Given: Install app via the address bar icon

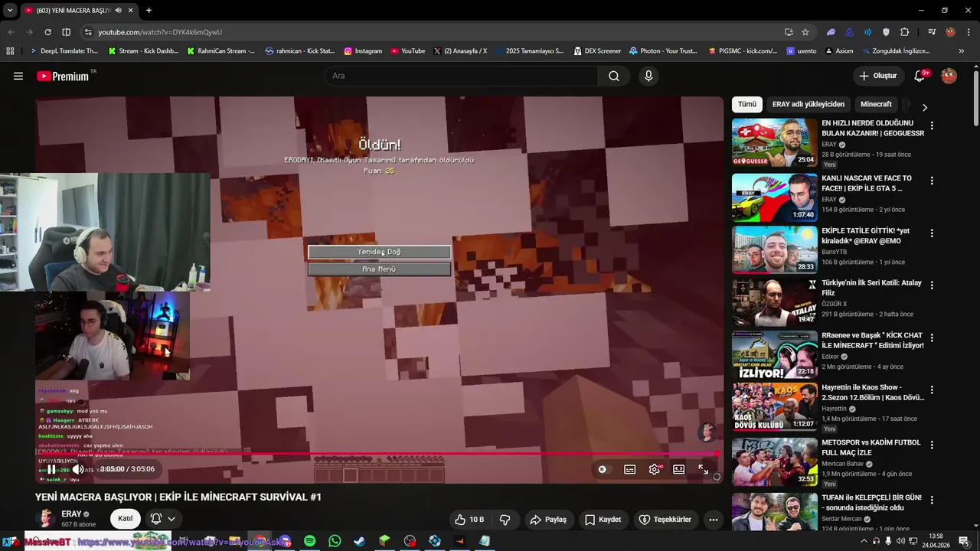Looking at the screenshot, I should 789,32.
